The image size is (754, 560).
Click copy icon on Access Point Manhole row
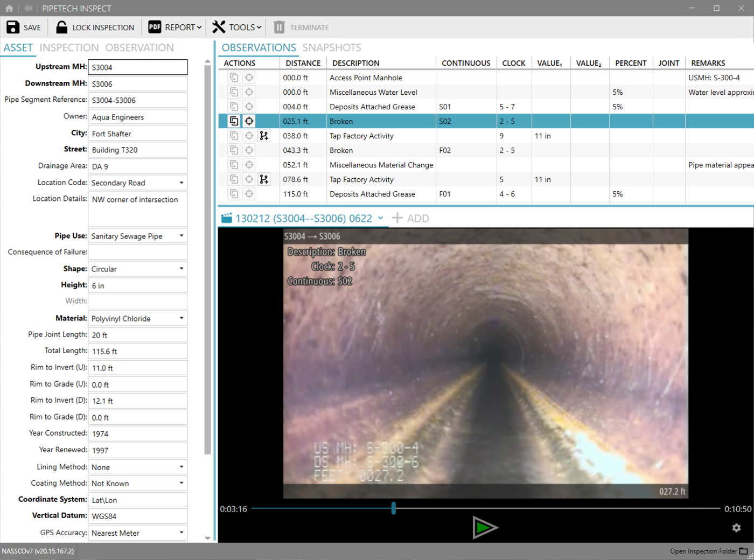(234, 78)
